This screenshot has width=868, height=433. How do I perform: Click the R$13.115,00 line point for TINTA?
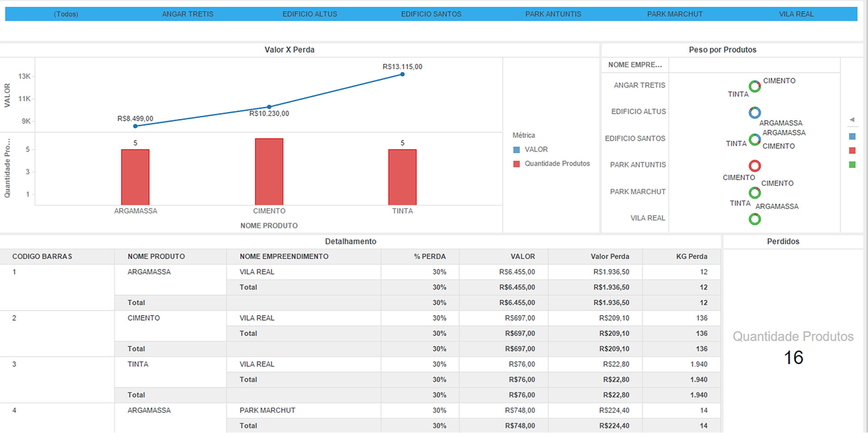(402, 74)
